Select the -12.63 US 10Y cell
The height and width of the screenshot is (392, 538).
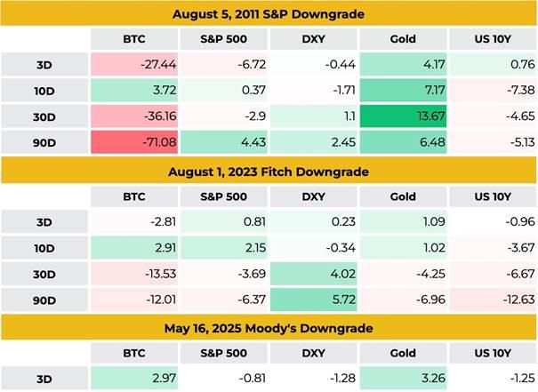tap(492, 298)
